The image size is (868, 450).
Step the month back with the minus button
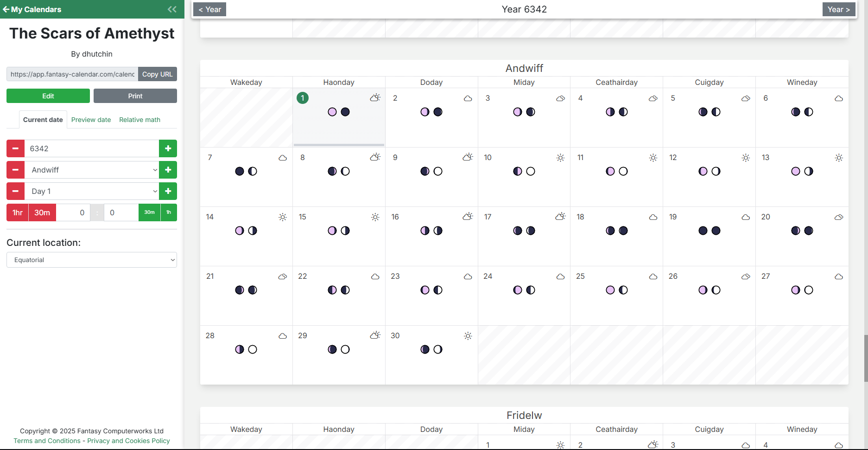(15, 170)
